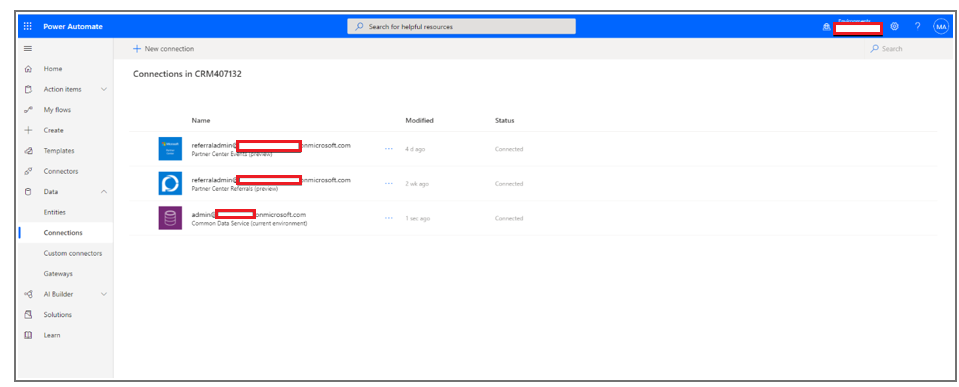
Task: Open the help question mark icon
Action: pos(917,26)
